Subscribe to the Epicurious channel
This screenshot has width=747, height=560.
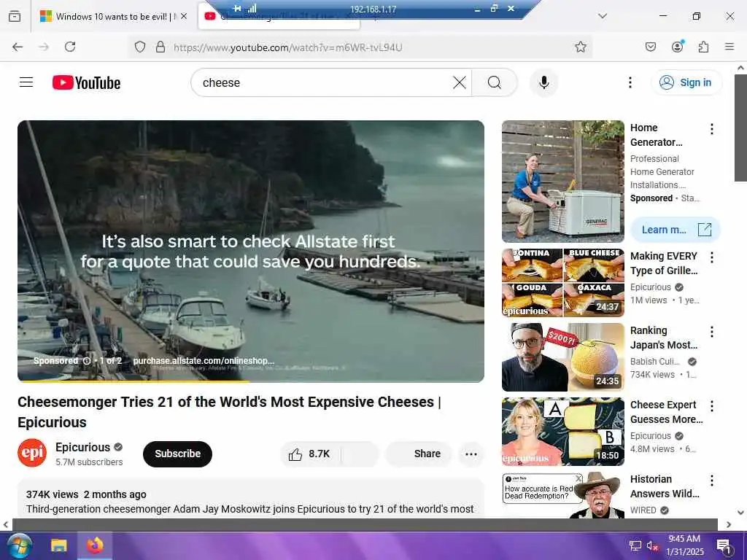[177, 454]
